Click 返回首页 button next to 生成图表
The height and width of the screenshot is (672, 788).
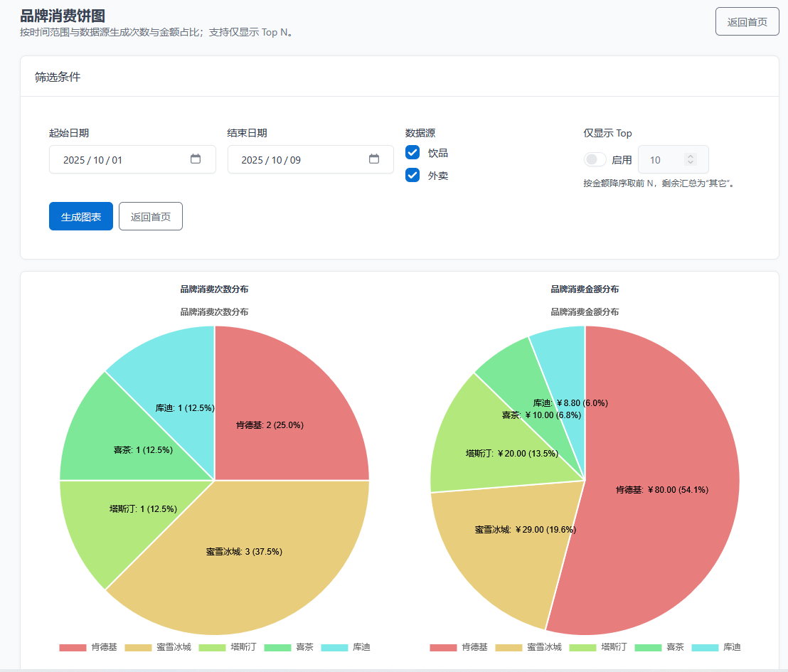(151, 216)
